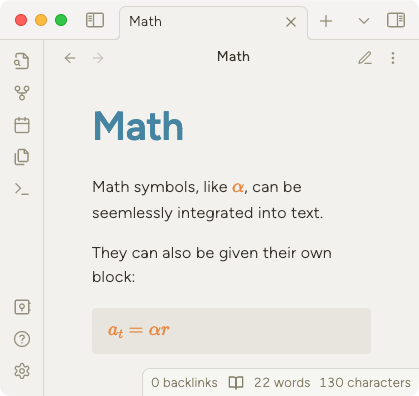Click the yellow macOS minimize button
Screen dimensions: 419x396
click(41, 20)
